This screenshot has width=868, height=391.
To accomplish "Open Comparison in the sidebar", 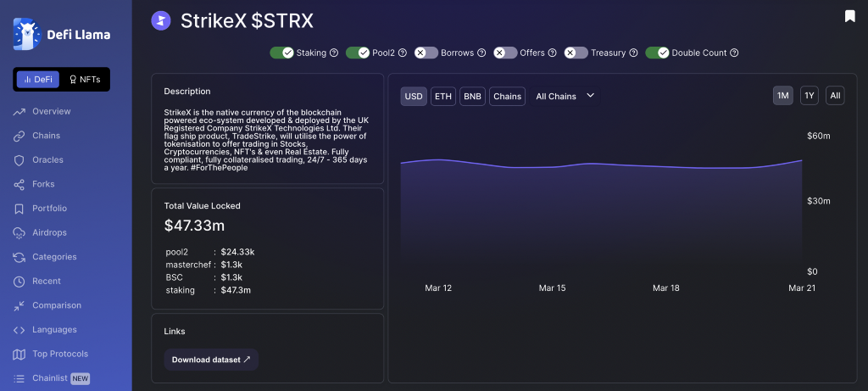I will (57, 305).
